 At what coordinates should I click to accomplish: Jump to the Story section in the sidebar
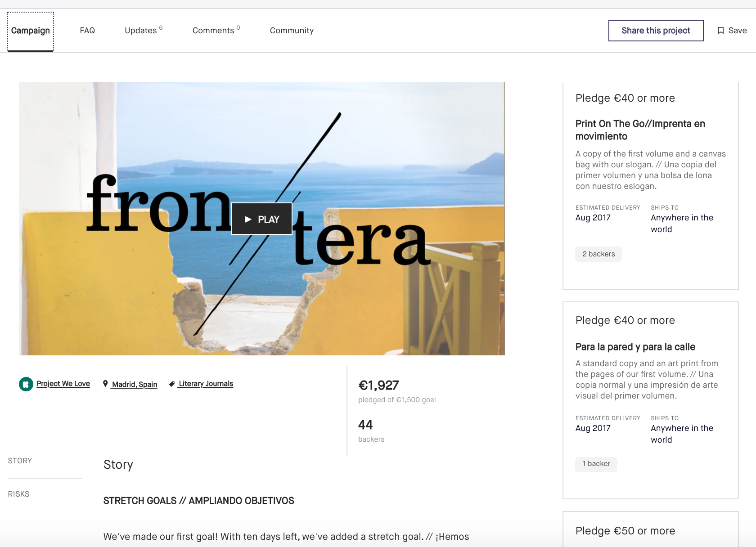(x=20, y=461)
